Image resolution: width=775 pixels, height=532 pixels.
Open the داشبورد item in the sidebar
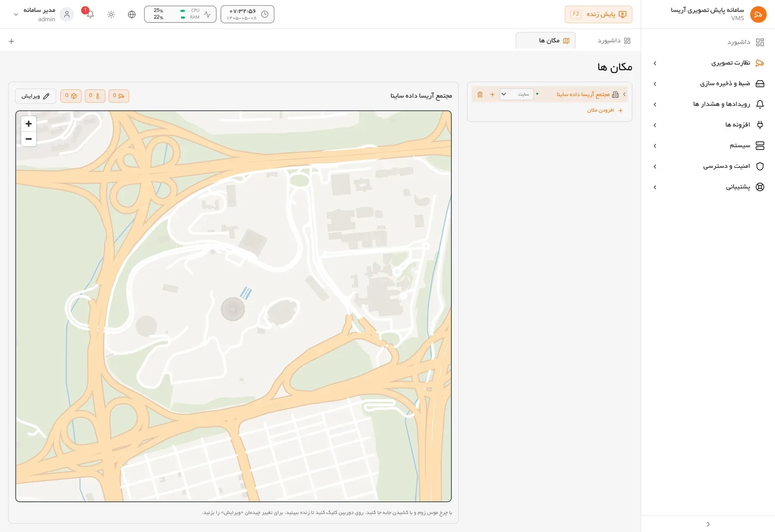point(708,42)
